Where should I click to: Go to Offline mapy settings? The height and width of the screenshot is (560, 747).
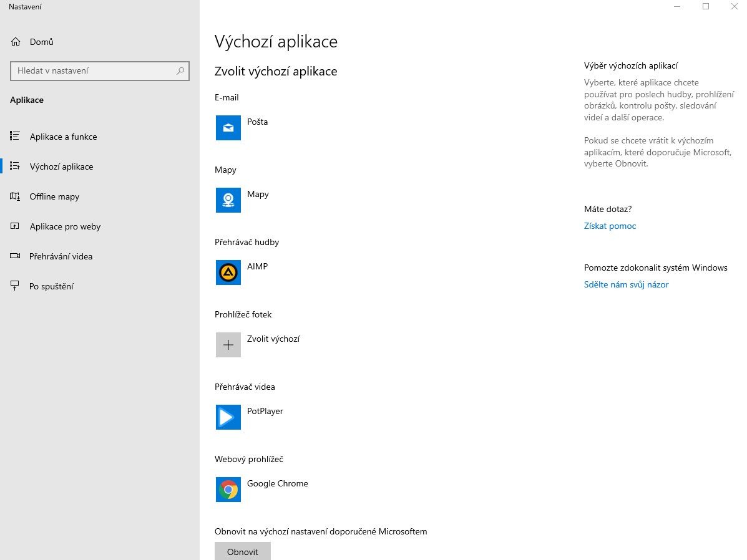tap(54, 196)
